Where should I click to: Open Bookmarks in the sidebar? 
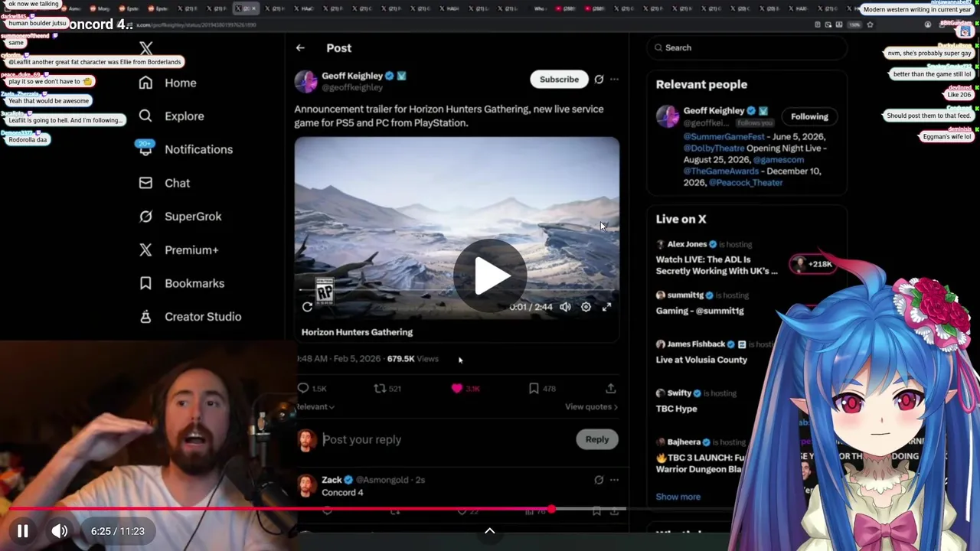tap(181, 283)
